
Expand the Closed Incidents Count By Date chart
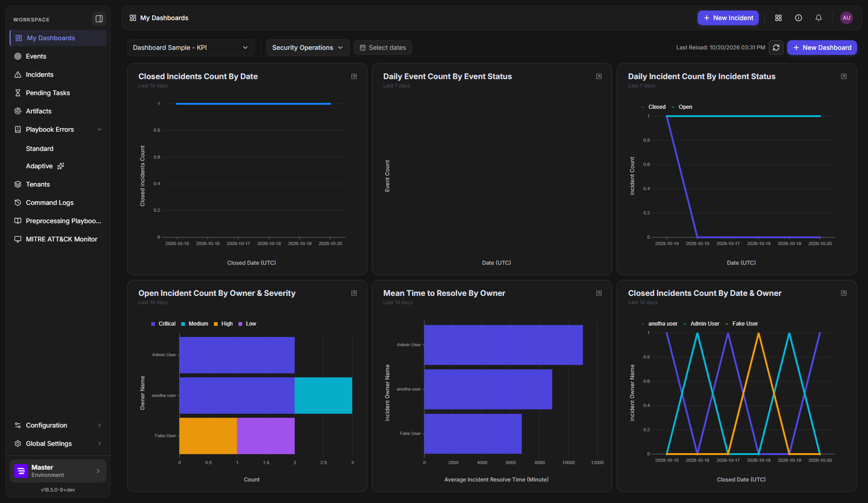pos(354,76)
